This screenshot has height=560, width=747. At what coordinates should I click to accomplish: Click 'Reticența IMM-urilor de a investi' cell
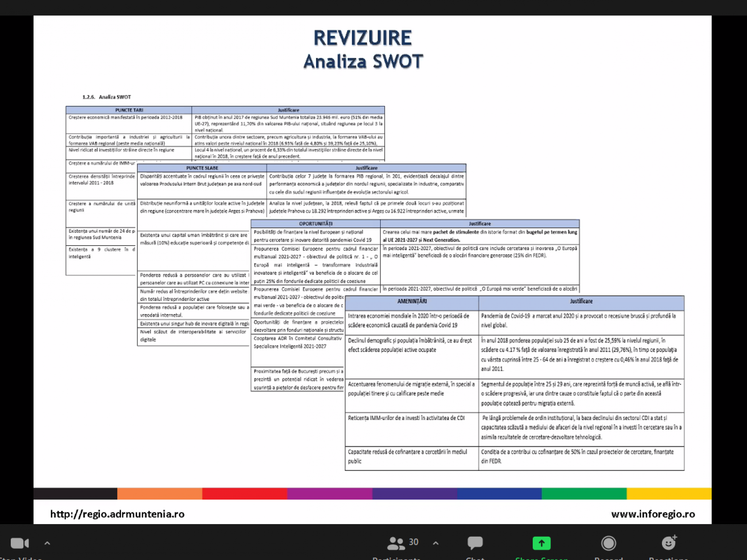click(412, 429)
